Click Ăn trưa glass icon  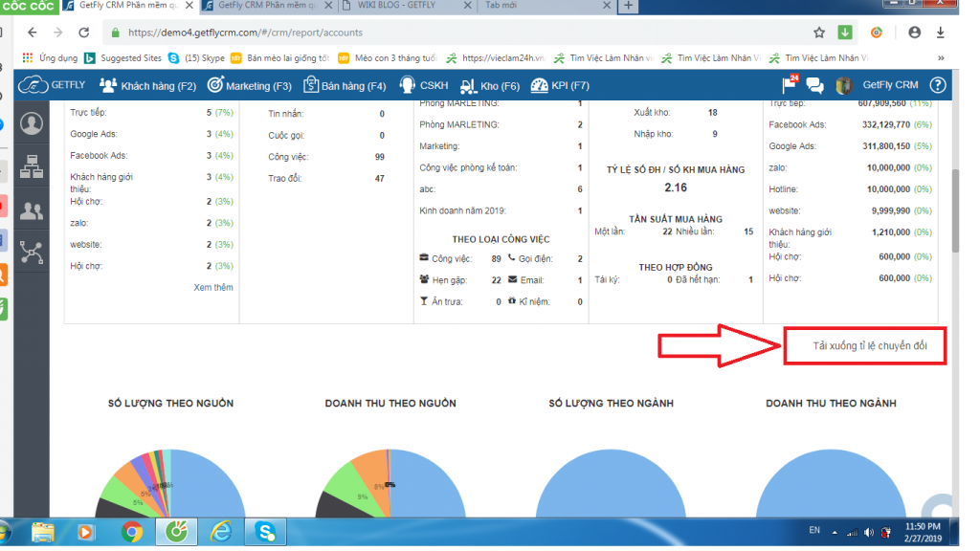click(x=424, y=300)
